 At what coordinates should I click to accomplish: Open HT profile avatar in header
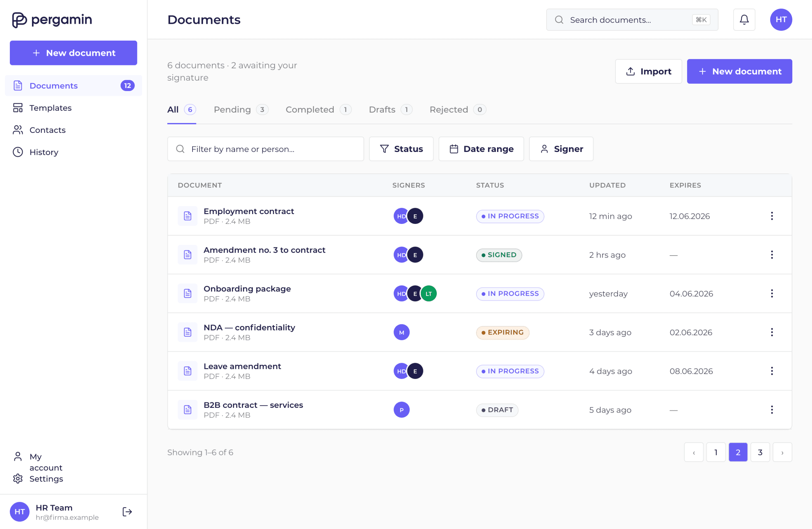[781, 20]
